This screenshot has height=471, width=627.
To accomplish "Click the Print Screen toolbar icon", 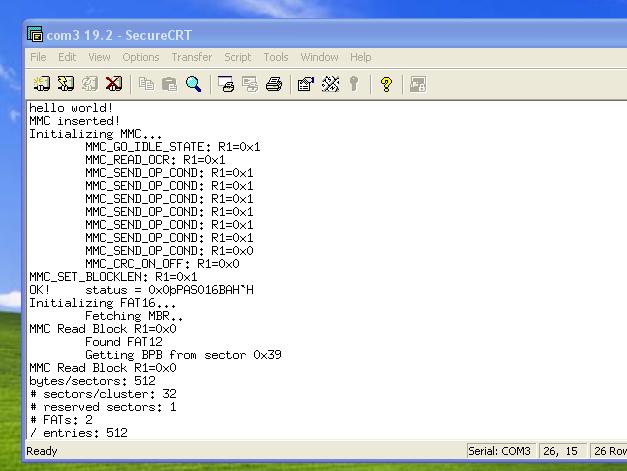I will 226,84.
